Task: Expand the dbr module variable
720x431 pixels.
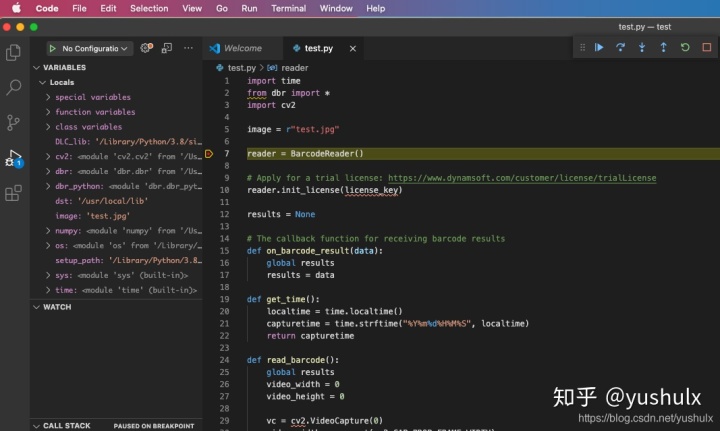Action: [48, 171]
